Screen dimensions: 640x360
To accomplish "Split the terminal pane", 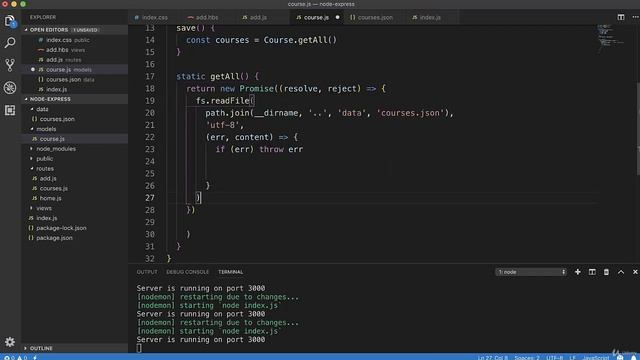I will pyautogui.click(x=592, y=272).
